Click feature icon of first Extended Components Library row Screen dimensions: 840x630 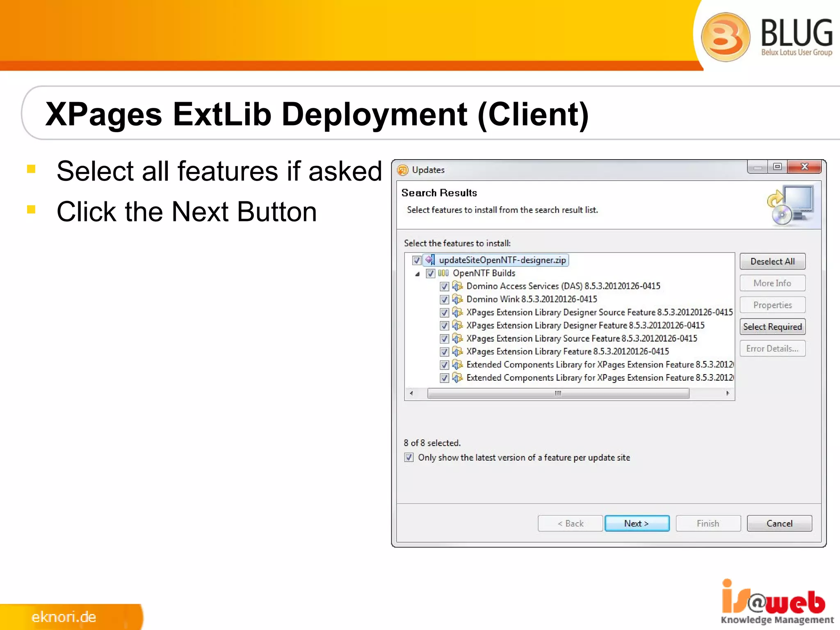(457, 365)
